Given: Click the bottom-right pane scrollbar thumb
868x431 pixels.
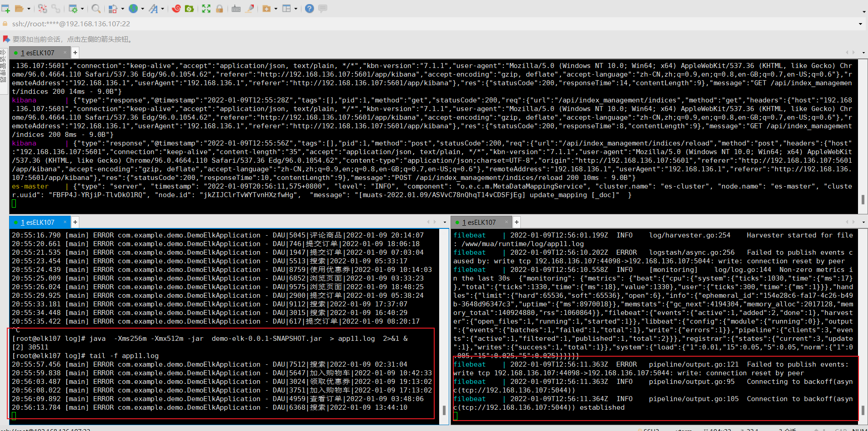Looking at the screenshot, I should tap(863, 411).
